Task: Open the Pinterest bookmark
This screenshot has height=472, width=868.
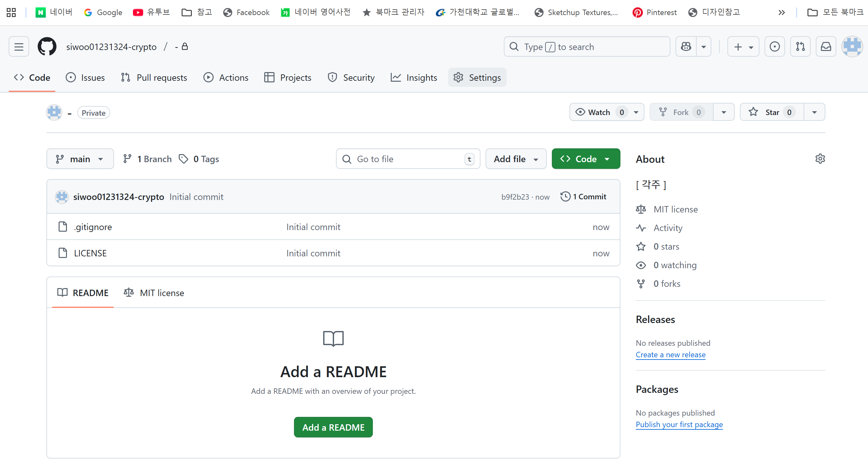Action: point(654,12)
